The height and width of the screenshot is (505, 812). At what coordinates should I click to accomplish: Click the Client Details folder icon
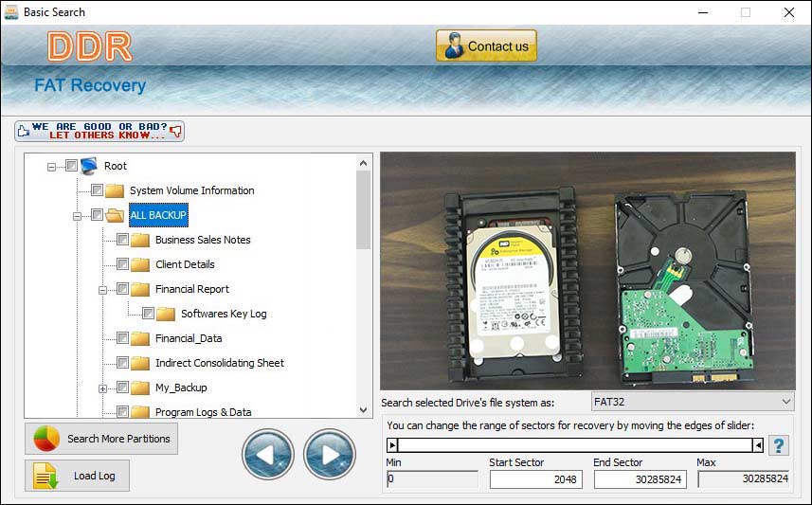tap(140, 264)
